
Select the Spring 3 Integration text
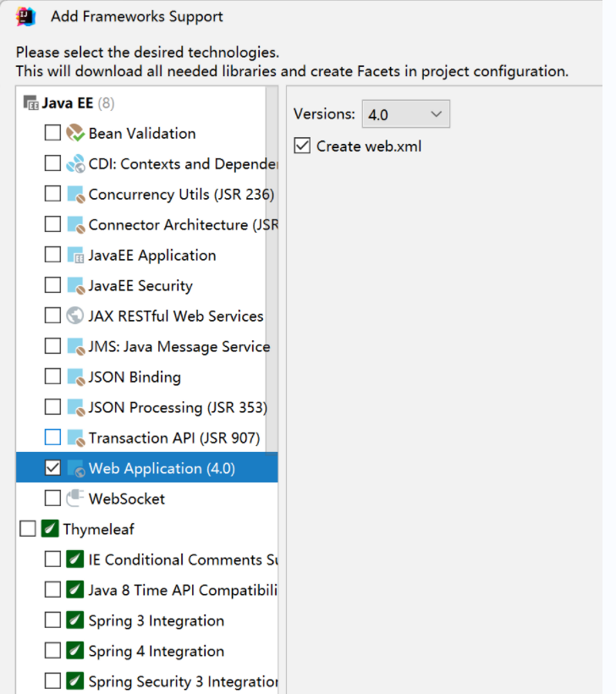click(157, 621)
